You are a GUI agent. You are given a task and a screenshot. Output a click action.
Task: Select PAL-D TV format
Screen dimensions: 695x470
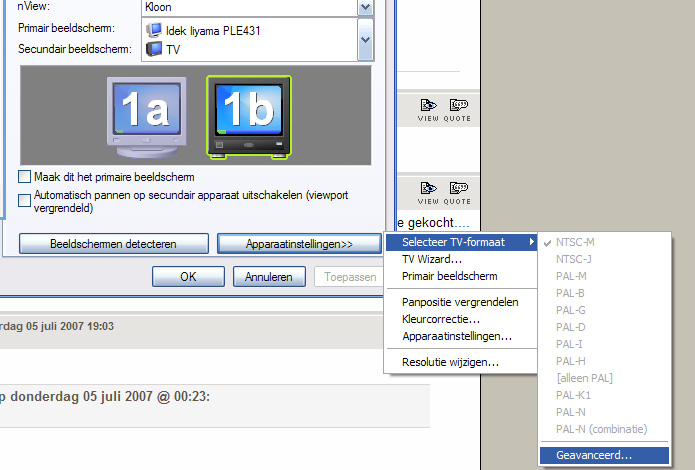pyautogui.click(x=605, y=327)
